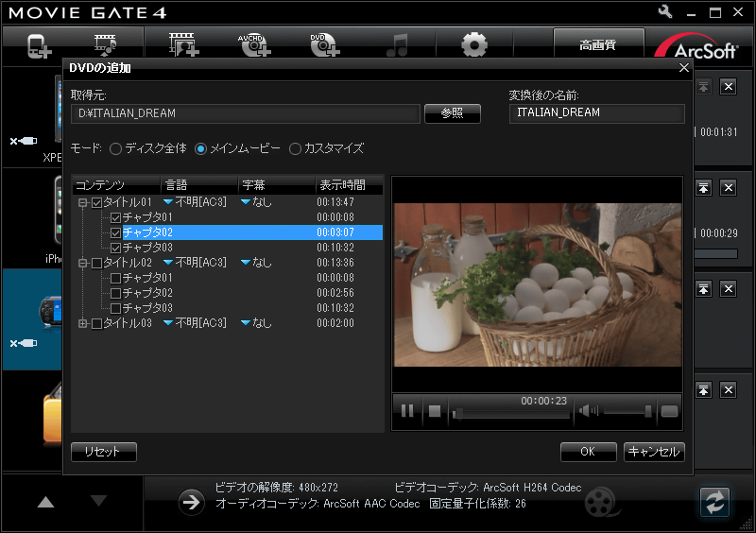Mute the preview speaker icon
The image size is (756, 533).
(589, 411)
